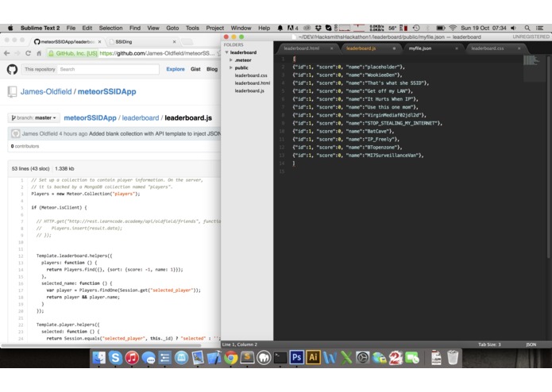Click Sublime Text icon in dock
Screen dimensions: 552x392
click(247, 358)
